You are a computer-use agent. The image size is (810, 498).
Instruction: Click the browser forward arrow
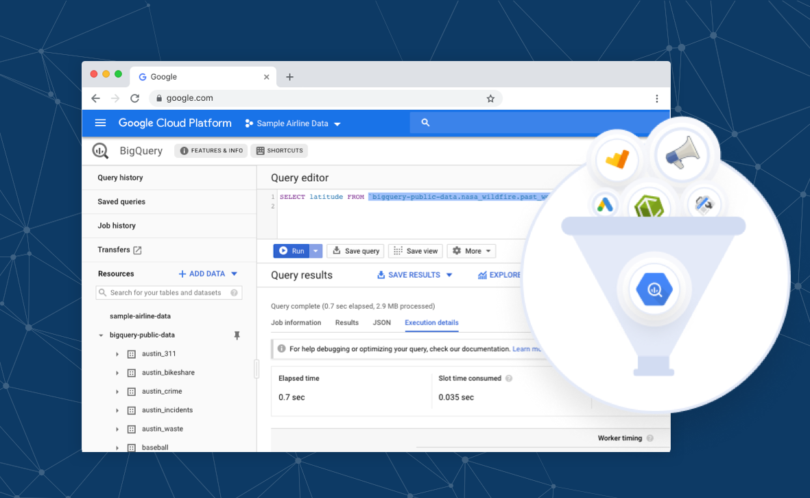click(115, 98)
